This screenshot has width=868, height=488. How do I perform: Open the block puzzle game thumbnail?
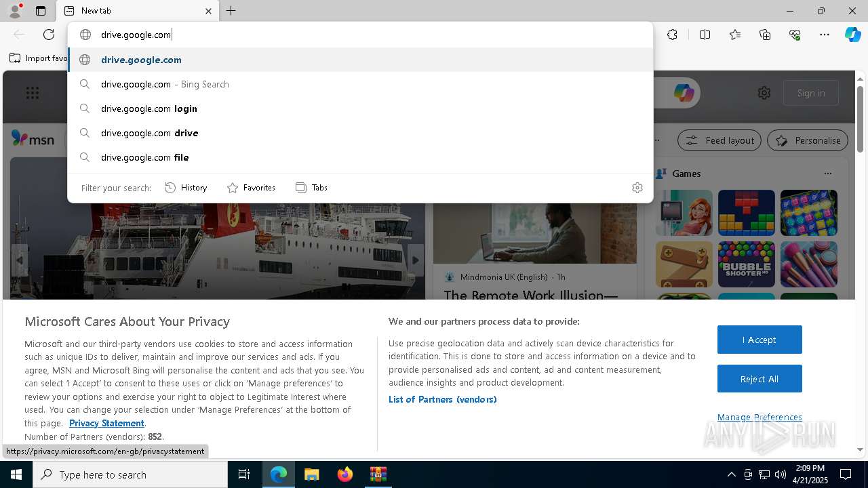click(746, 213)
